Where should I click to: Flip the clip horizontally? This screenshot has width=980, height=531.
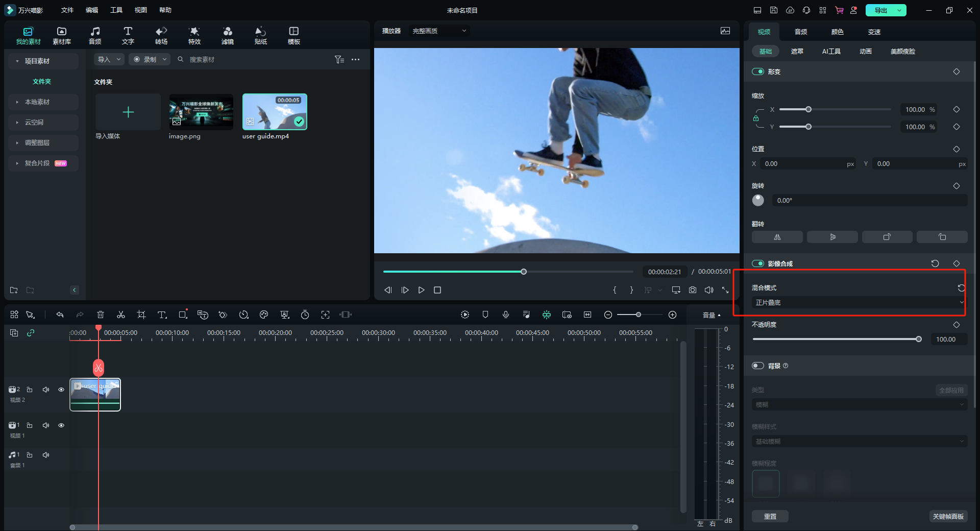(x=777, y=237)
